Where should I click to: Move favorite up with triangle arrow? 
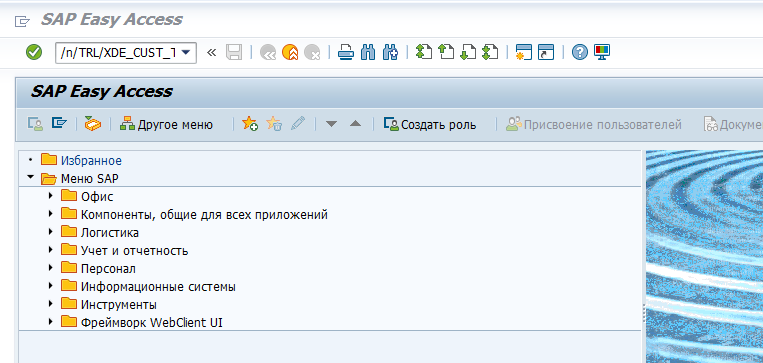pyautogui.click(x=356, y=125)
